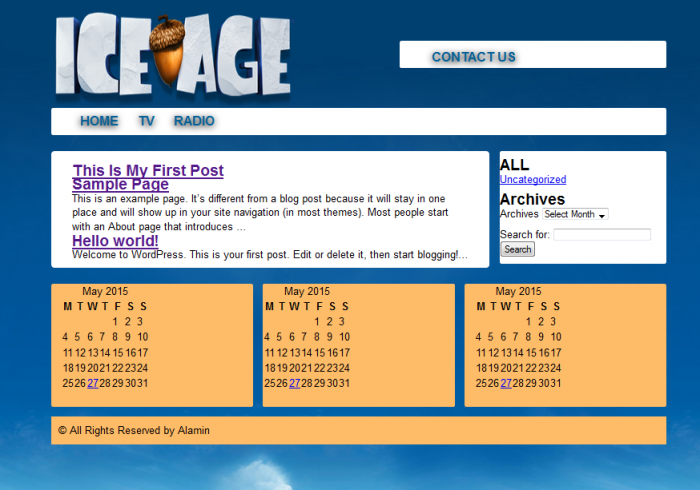Open the Contact Us page

tap(474, 57)
